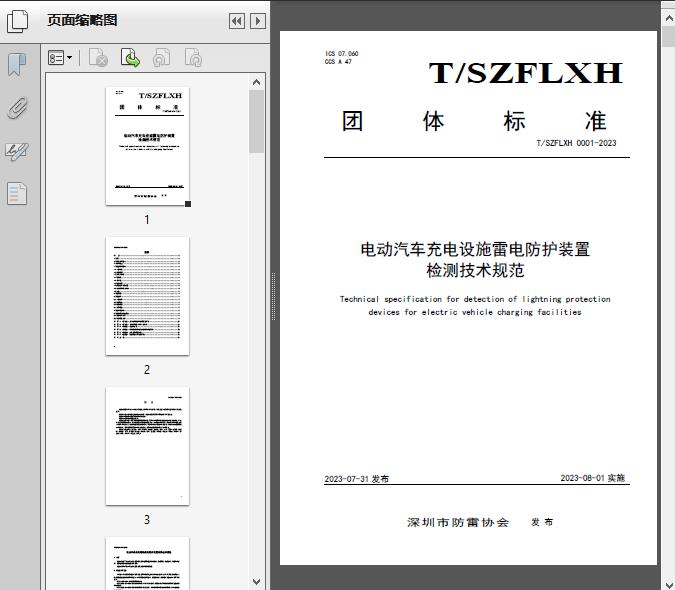Select page 2 thumbnail
Viewport: 675px width, 590px height.
click(x=147, y=296)
